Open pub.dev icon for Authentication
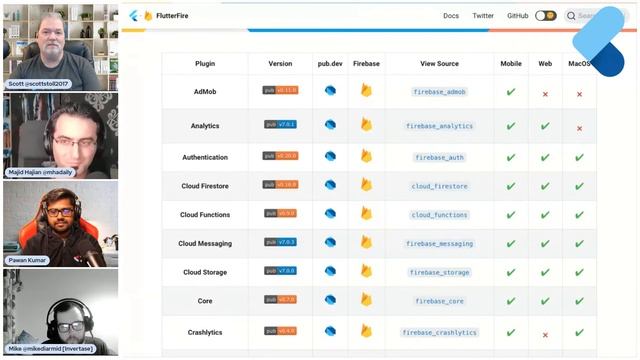Viewport: 640px width, 360px height. [330, 156]
